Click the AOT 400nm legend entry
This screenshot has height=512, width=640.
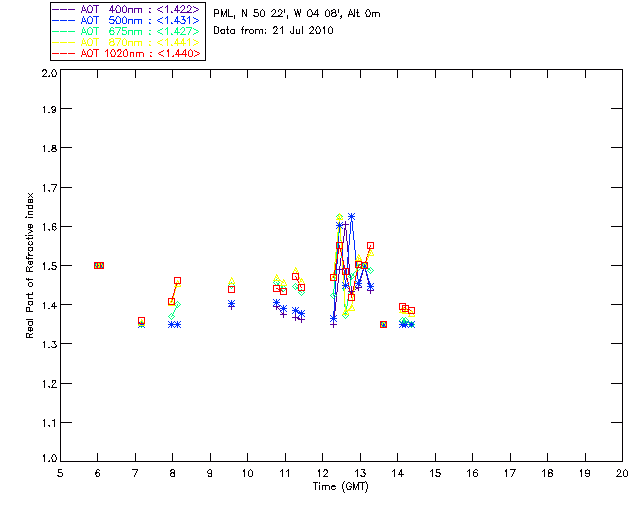click(x=126, y=9)
